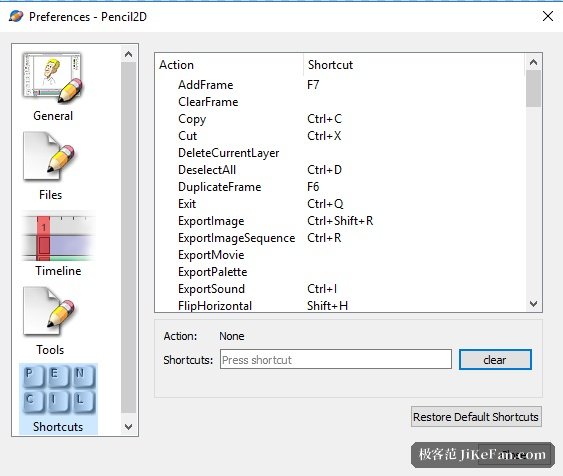
Task: Click the shortcut list scrollbar thumb
Action: (x=533, y=88)
